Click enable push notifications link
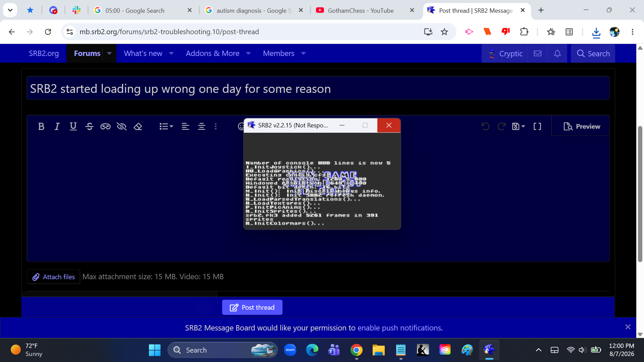 400,328
